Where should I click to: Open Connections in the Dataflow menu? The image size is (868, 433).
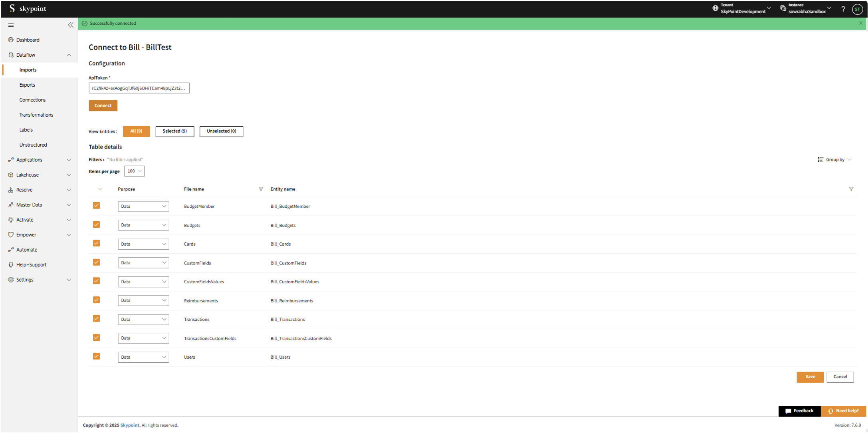pos(32,100)
